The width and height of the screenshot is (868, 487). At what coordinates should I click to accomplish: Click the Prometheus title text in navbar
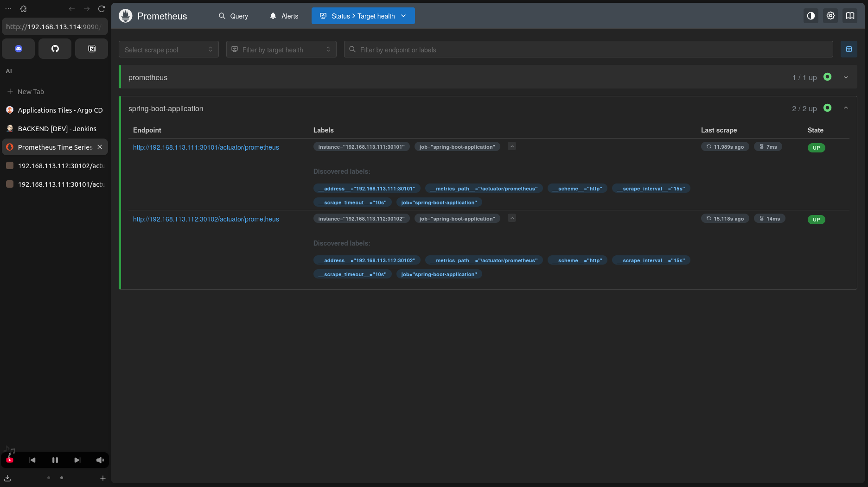point(162,16)
